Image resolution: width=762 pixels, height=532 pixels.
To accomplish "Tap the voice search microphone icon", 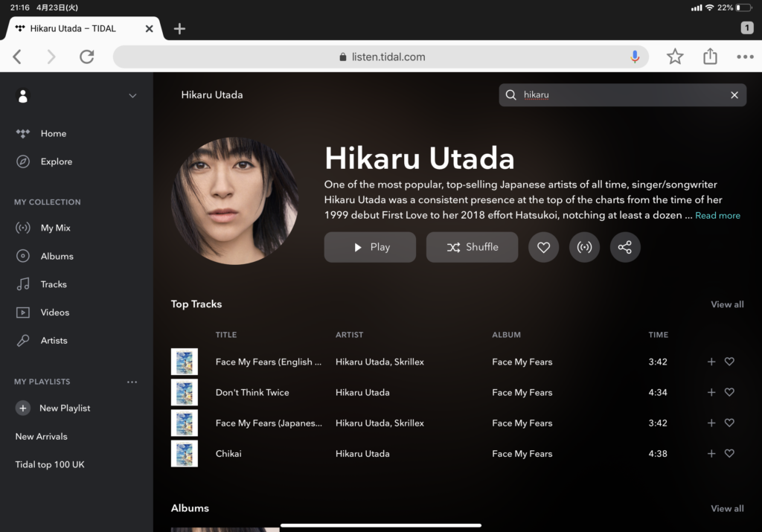I will [635, 57].
